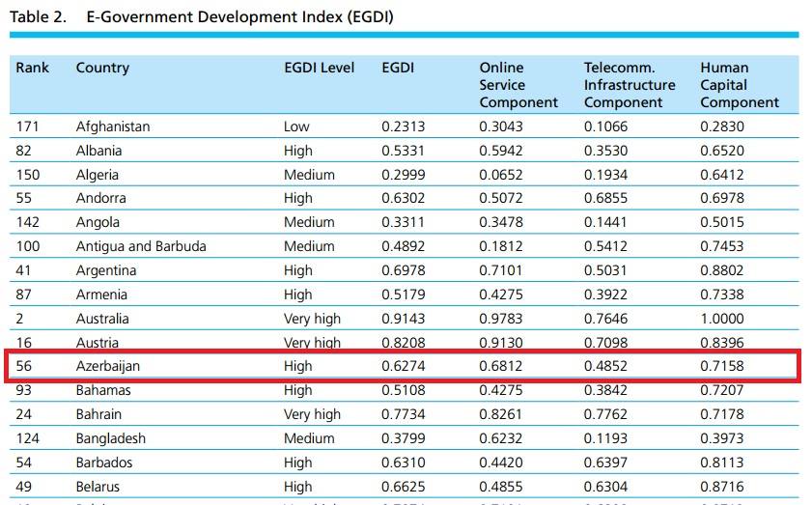Click Bahrain's 'Very high' EGDI level
The image size is (812, 505).
click(312, 414)
